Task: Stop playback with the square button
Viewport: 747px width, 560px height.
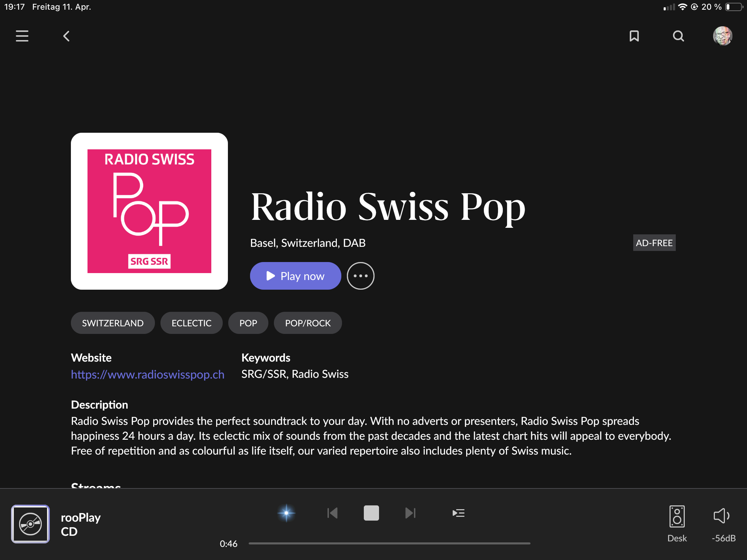Action: (x=371, y=513)
